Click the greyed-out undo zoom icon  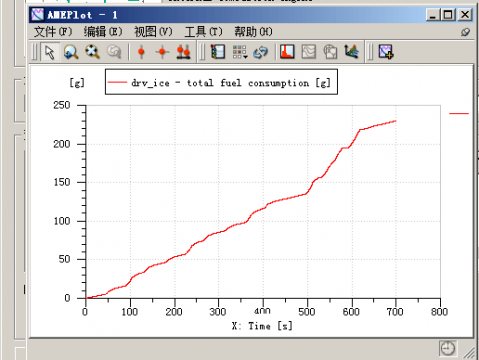point(114,52)
